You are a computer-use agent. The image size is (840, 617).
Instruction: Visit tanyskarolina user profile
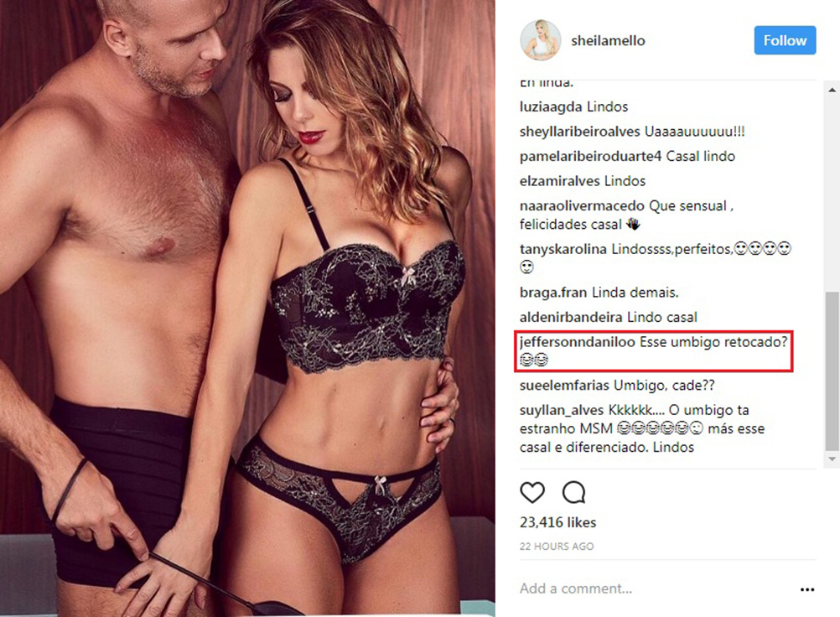(x=563, y=249)
